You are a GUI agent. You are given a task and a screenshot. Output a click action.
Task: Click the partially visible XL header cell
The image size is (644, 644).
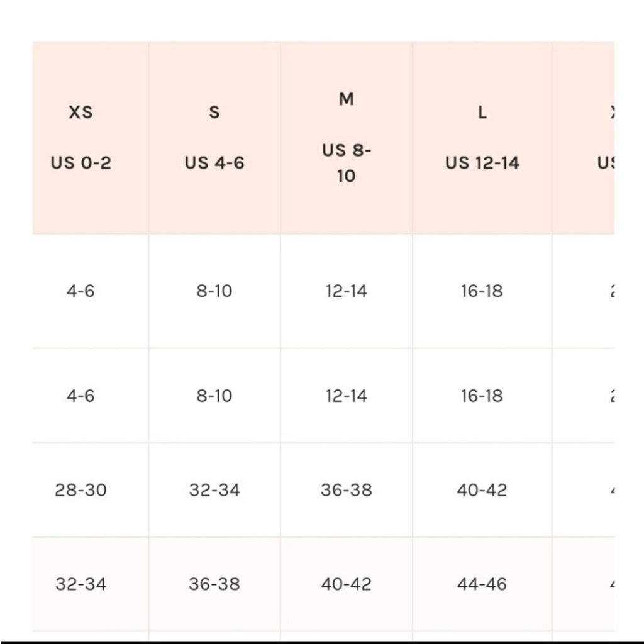pyautogui.click(x=584, y=138)
